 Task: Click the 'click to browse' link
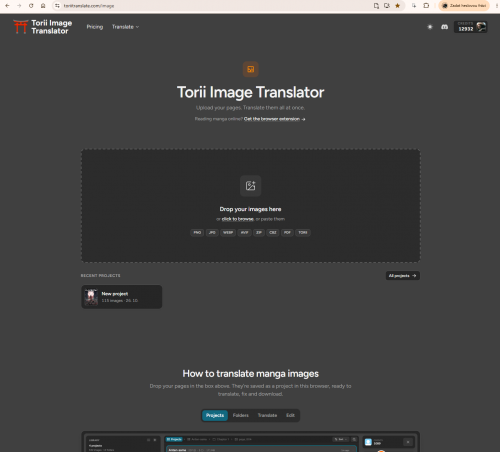coord(238,219)
